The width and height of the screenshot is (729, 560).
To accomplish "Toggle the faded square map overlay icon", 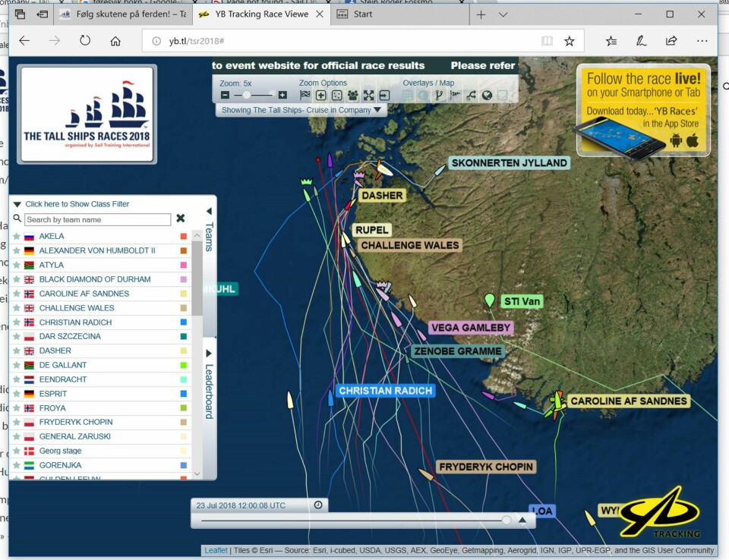I will [x=503, y=96].
